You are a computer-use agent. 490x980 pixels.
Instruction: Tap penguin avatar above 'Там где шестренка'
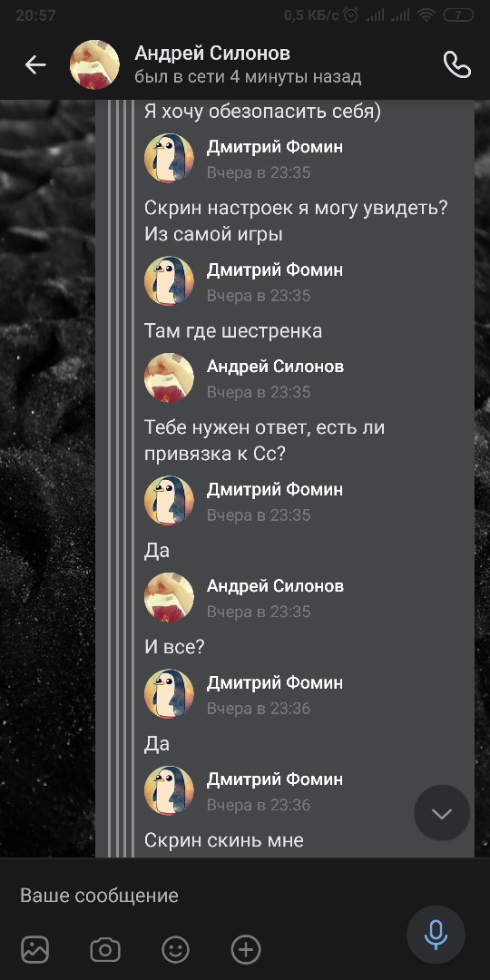[x=169, y=280]
